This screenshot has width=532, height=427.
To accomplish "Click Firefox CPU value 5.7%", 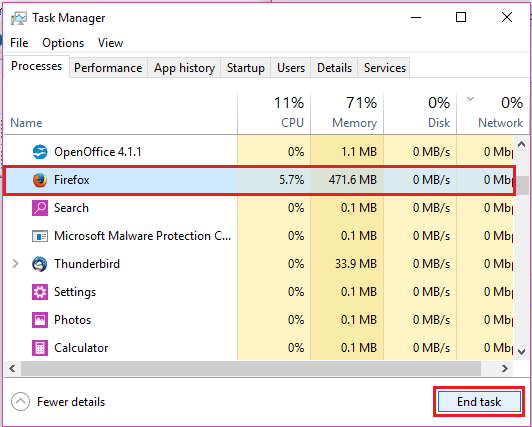I will (291, 180).
